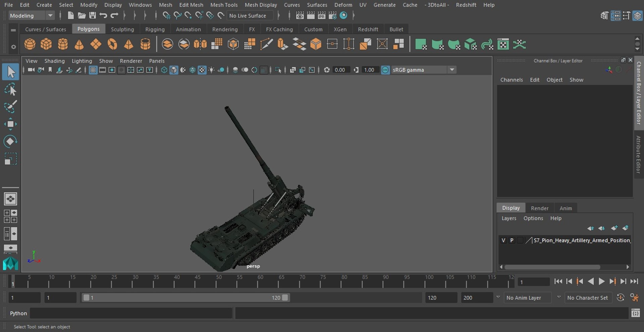Click the playback end time field 120
The height and width of the screenshot is (332, 644).
point(441,297)
